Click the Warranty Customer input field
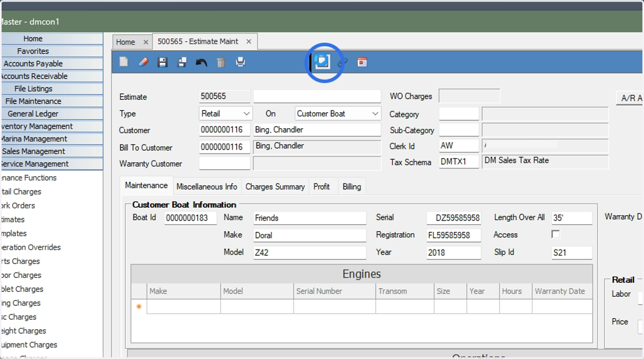This screenshot has height=359, width=644. tap(224, 163)
